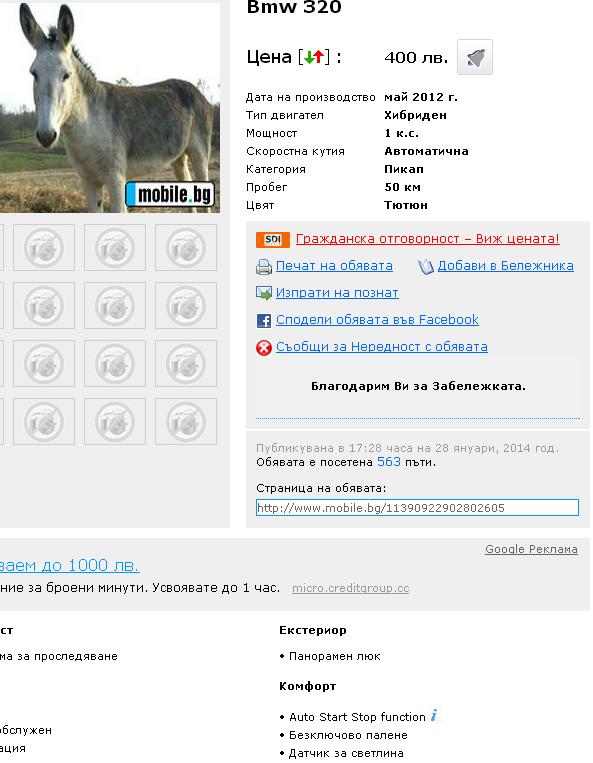The height and width of the screenshot is (763, 593).
Task: Click Съобщи за Нередност с обявата link
Action: 381,346
